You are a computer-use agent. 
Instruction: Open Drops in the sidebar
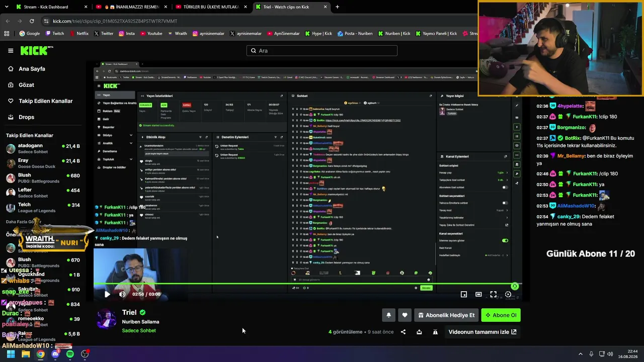click(x=26, y=117)
